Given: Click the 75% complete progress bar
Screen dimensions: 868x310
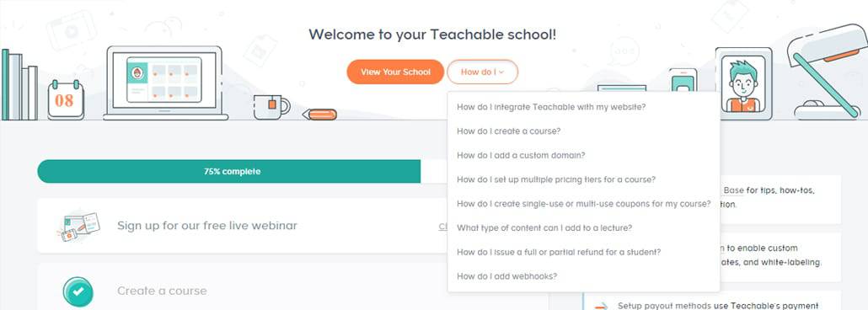Looking at the screenshot, I should pyautogui.click(x=292, y=172).
